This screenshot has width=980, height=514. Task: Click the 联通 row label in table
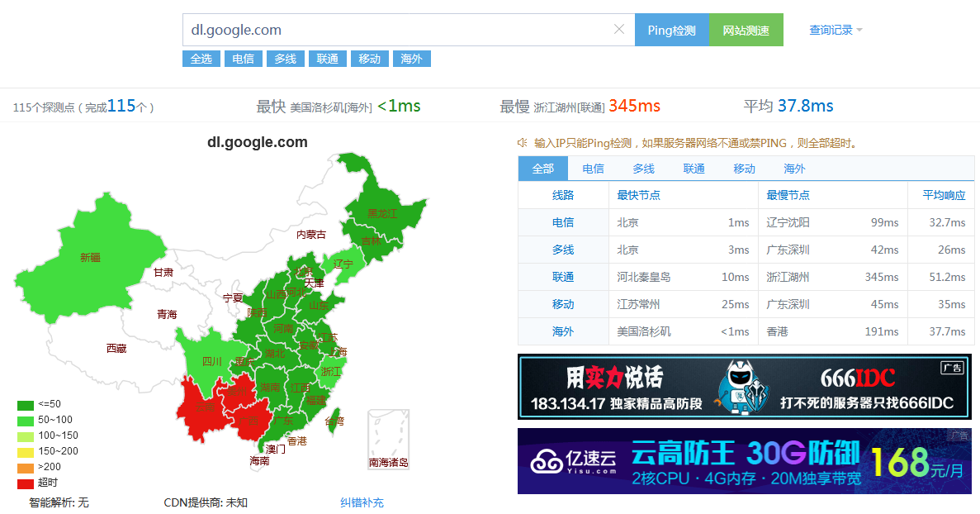coord(563,277)
